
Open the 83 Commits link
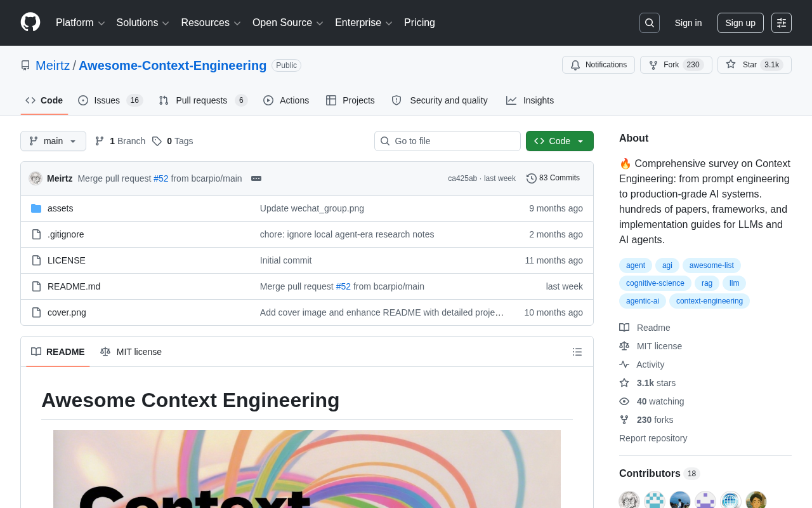tap(553, 178)
